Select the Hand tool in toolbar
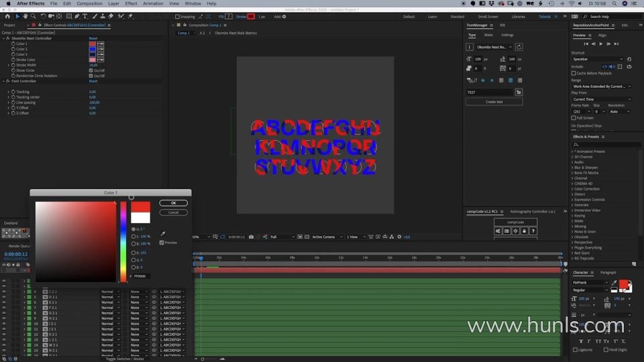The image size is (644, 362). 25,16
